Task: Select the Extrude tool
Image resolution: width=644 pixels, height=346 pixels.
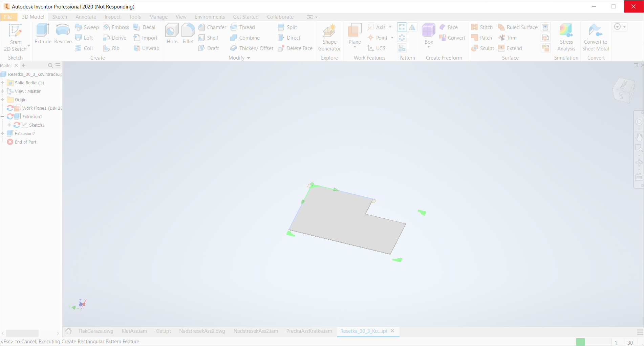Action: tap(42, 34)
